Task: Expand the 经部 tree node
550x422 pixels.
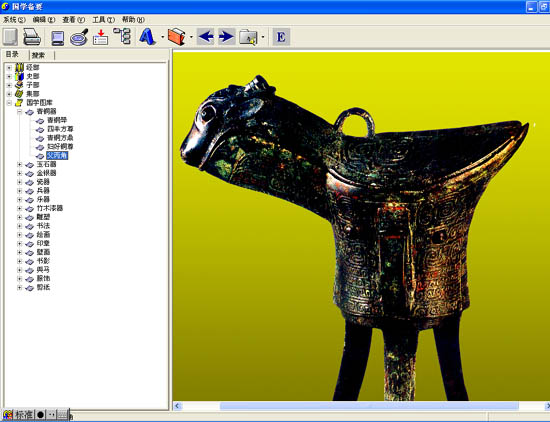Action: coord(9,67)
